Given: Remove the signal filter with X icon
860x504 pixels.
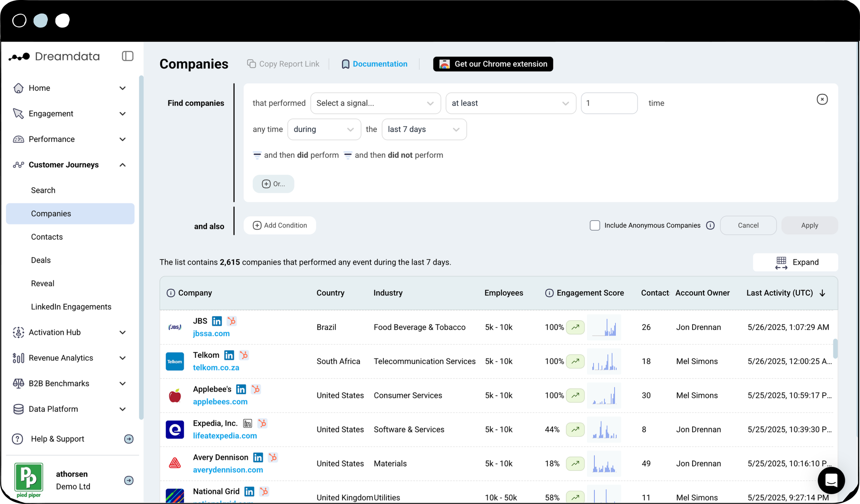Looking at the screenshot, I should pyautogui.click(x=822, y=99).
